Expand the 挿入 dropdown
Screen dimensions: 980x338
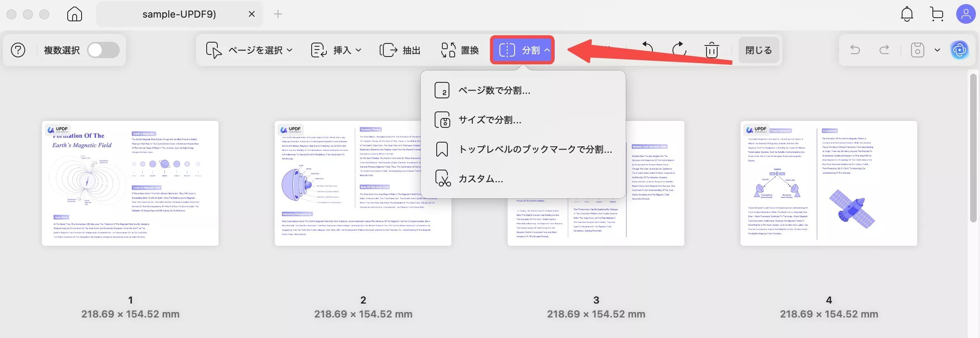click(336, 50)
